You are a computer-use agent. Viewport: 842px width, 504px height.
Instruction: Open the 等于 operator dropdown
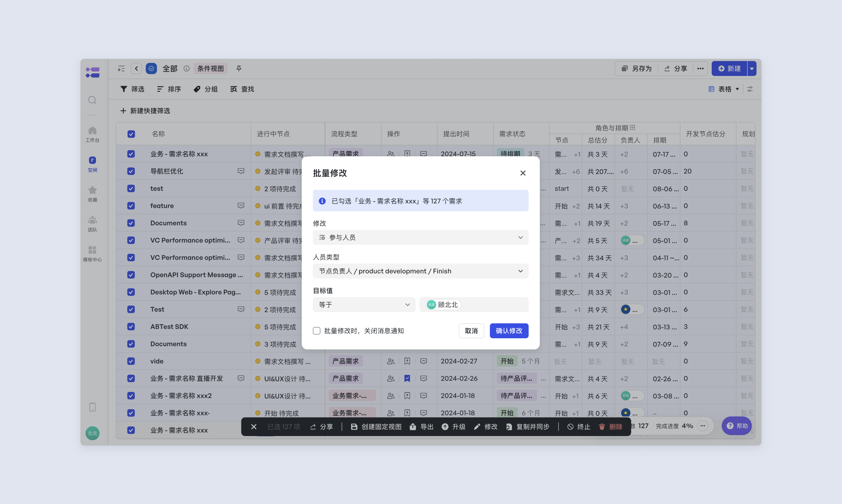coord(364,305)
